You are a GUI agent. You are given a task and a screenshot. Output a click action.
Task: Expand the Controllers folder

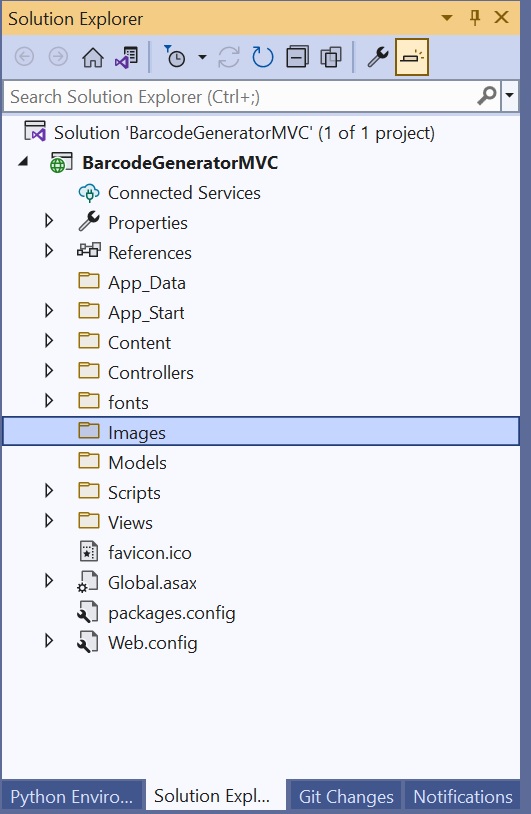point(49,371)
